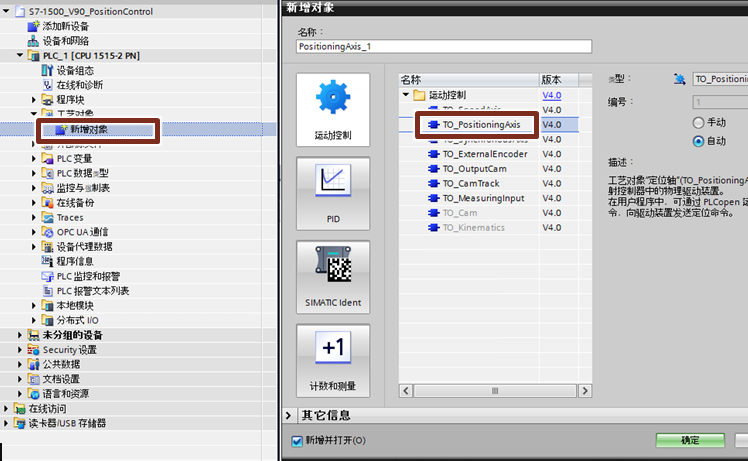Click the 设备代理数据 icon
748x461 pixels.
pyautogui.click(x=47, y=247)
